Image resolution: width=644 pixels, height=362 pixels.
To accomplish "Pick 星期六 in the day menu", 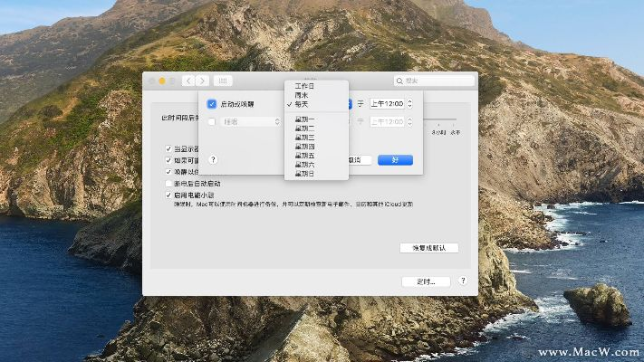I will tap(305, 165).
